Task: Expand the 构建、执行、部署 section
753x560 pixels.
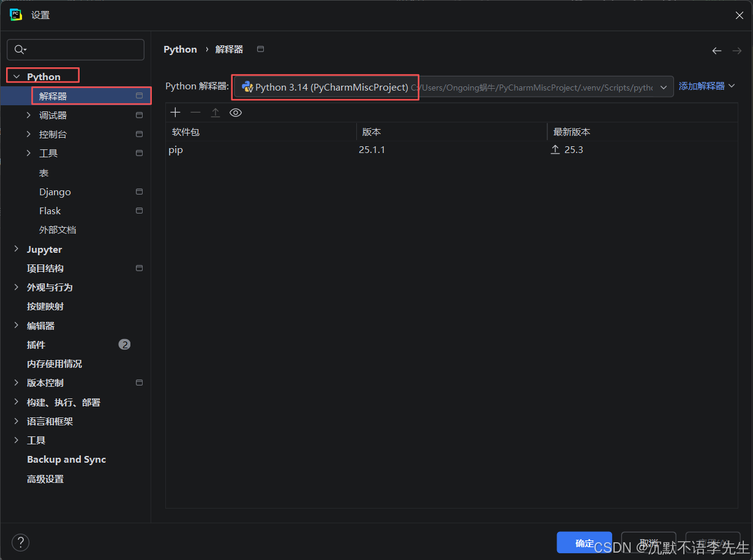Action: coord(16,402)
